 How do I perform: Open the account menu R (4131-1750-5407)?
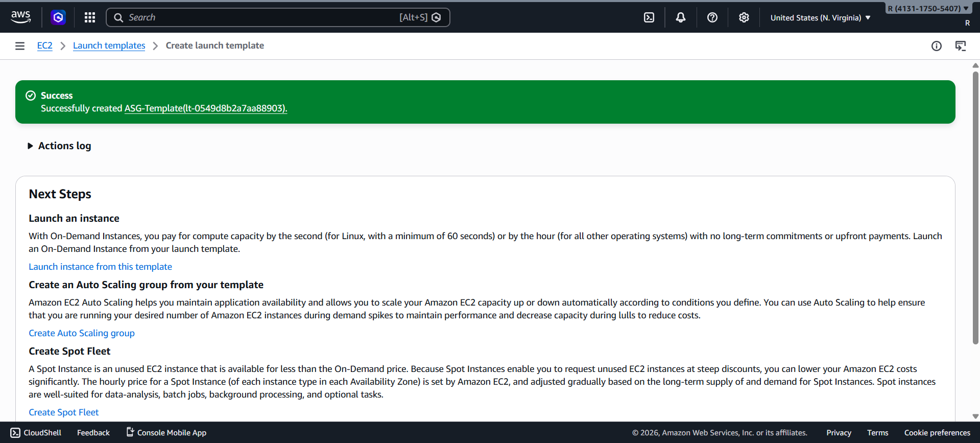[x=928, y=8]
